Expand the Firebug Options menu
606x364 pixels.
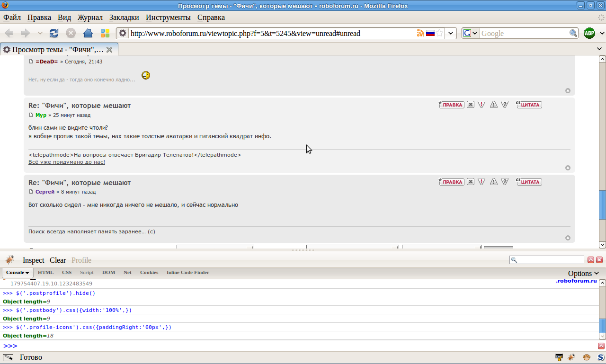[x=583, y=273]
